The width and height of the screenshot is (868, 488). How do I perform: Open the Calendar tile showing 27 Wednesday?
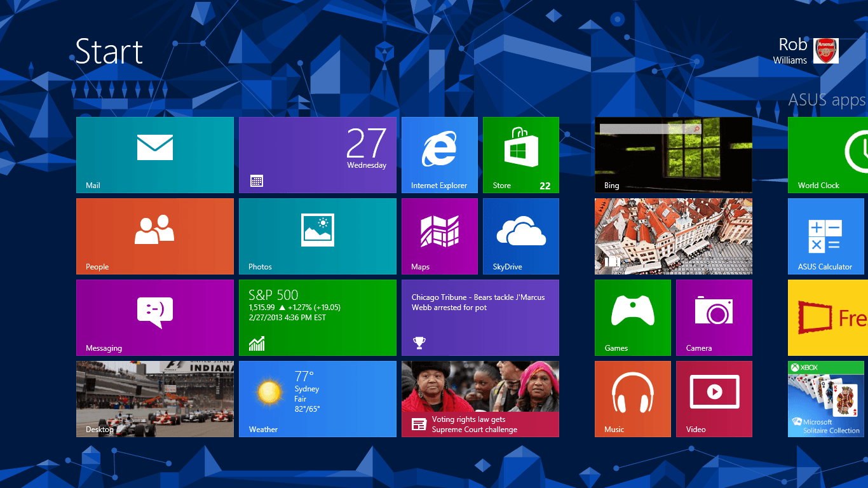click(x=318, y=155)
